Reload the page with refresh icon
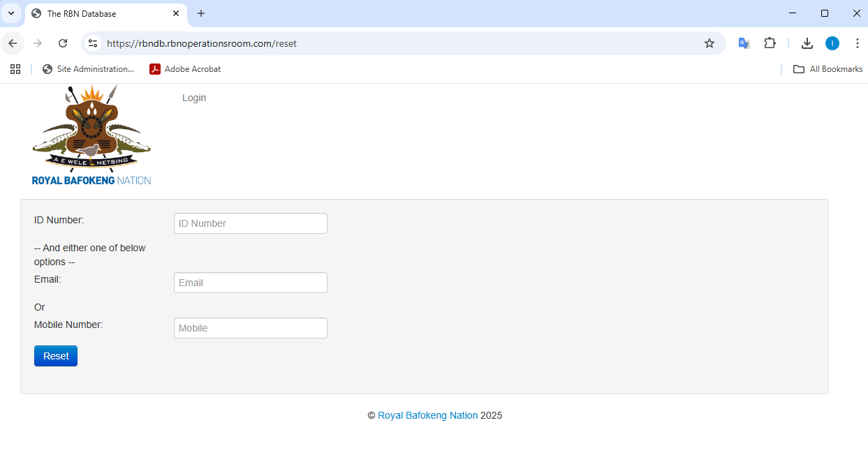The image size is (868, 462). pyautogui.click(x=63, y=43)
